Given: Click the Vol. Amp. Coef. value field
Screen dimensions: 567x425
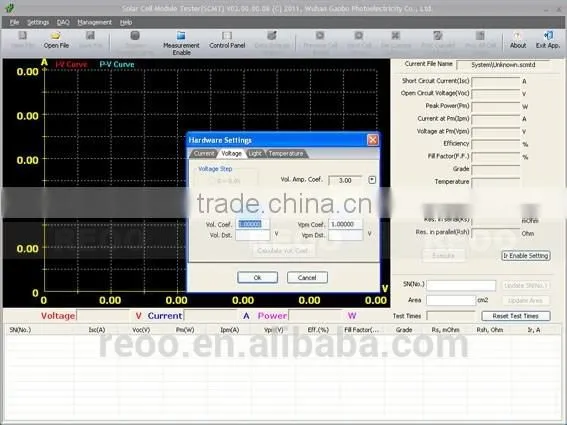Looking at the screenshot, I should (x=345, y=180).
